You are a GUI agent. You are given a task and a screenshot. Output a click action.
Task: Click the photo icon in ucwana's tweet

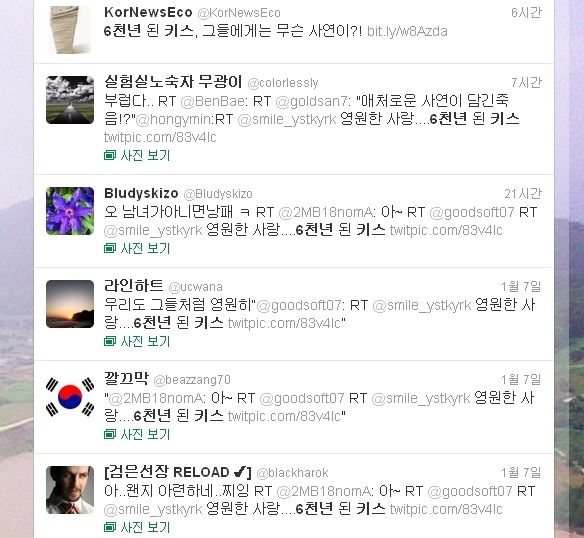point(110,341)
